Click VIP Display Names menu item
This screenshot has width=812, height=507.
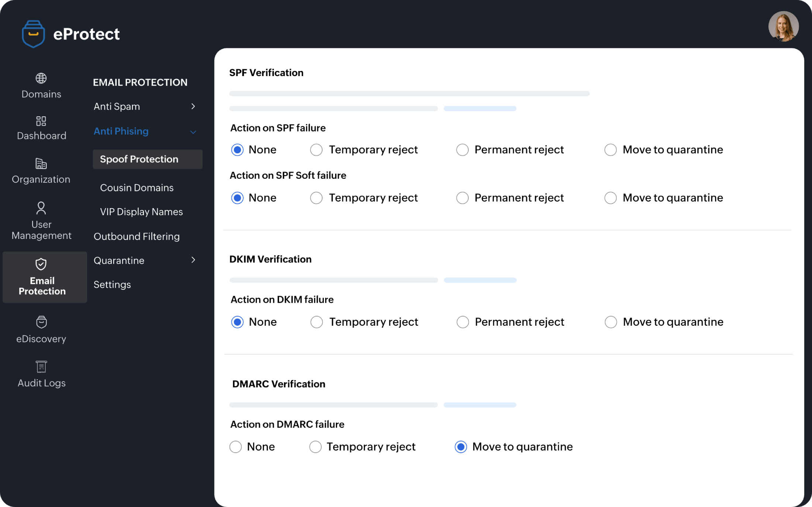141,212
